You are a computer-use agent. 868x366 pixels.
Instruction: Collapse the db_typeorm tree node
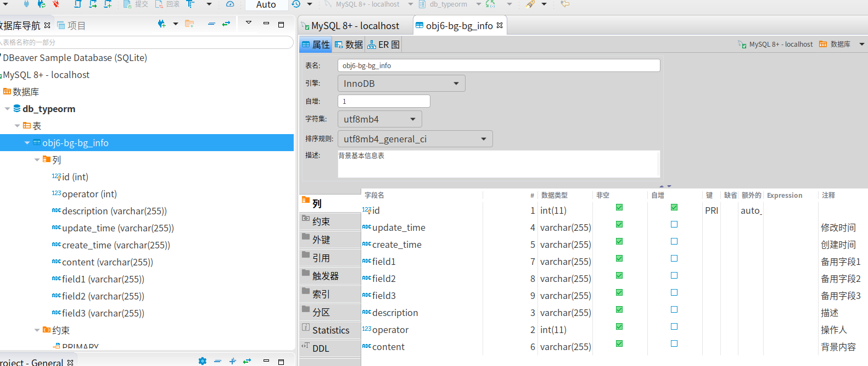pos(8,109)
